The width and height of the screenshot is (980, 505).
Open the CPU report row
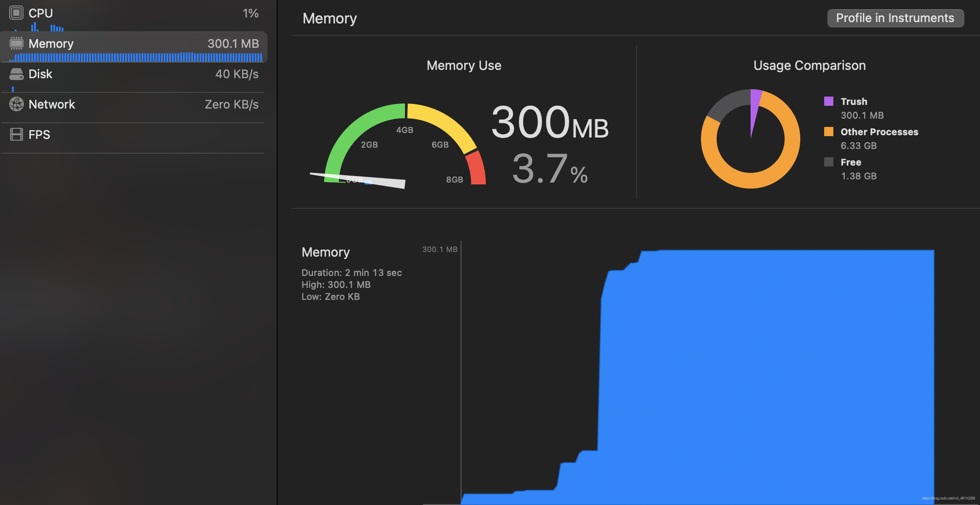click(x=133, y=14)
